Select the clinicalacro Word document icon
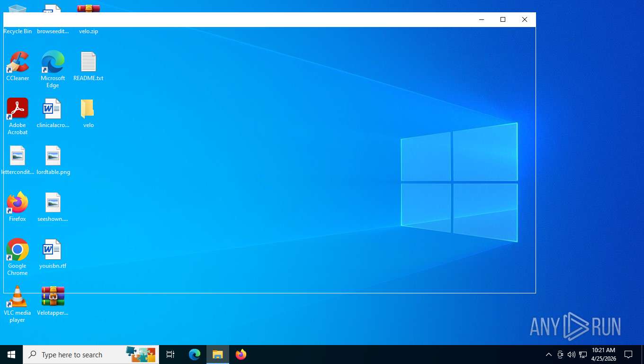This screenshot has height=364, width=644. tap(53, 113)
